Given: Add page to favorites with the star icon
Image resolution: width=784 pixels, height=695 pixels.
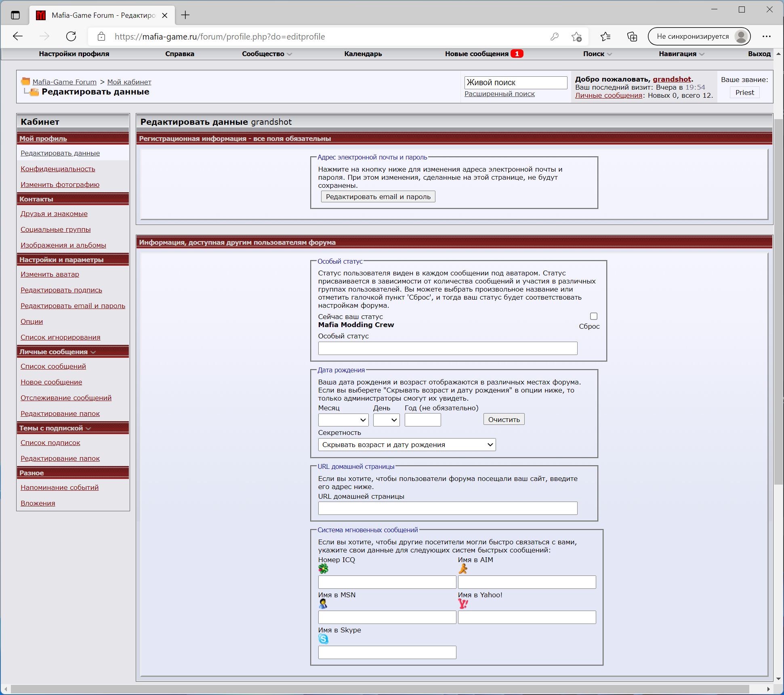Looking at the screenshot, I should 576,37.
